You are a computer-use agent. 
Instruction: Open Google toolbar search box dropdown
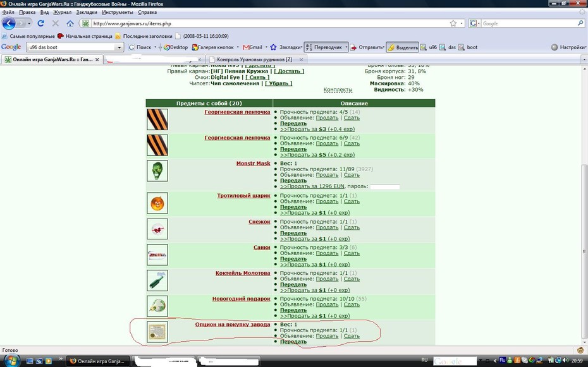coord(119,47)
